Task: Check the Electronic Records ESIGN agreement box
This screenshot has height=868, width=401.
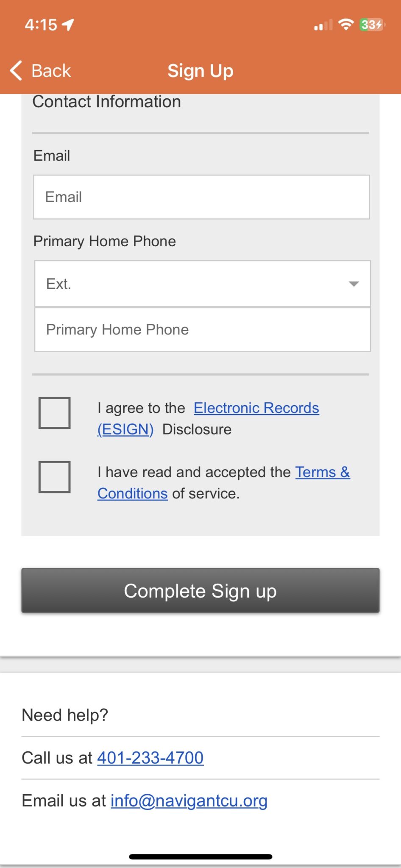Action: point(55,413)
